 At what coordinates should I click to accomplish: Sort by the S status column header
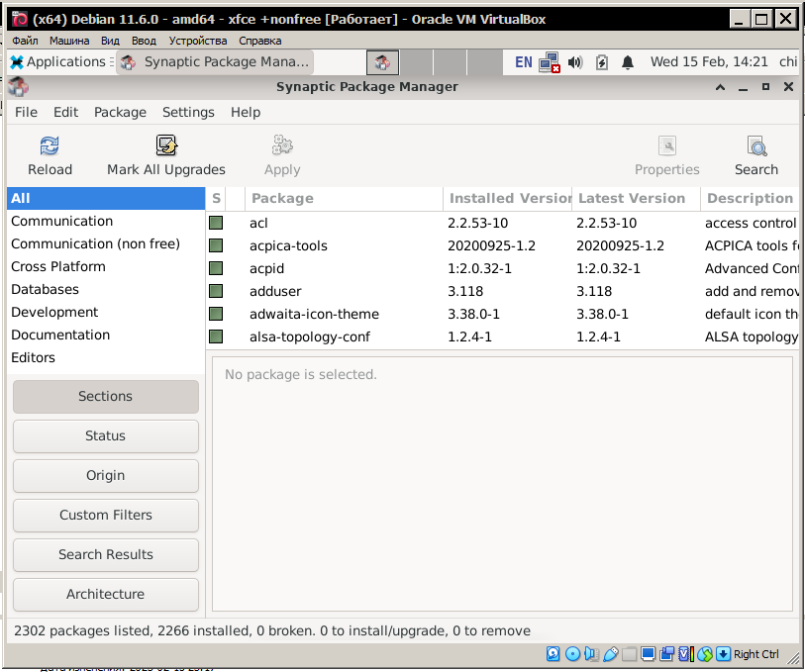click(x=216, y=199)
